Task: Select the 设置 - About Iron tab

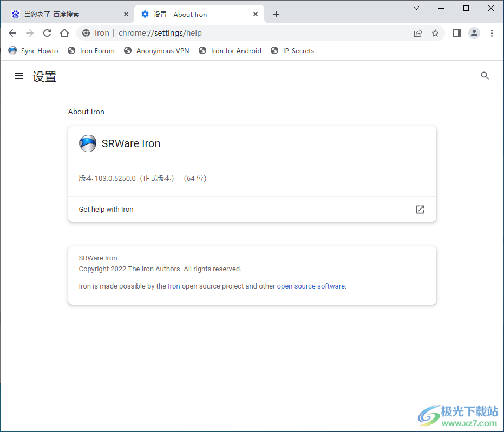Action: pyautogui.click(x=189, y=14)
